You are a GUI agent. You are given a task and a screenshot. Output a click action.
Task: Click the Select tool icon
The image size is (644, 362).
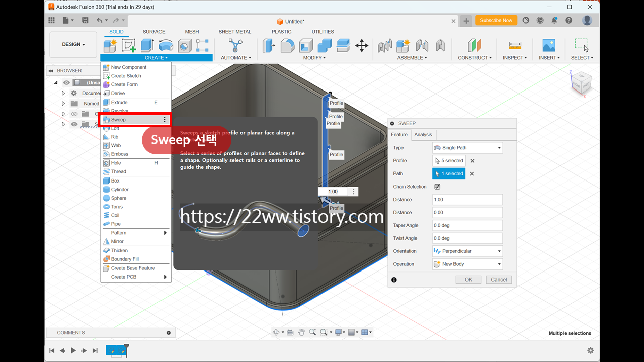point(582,45)
